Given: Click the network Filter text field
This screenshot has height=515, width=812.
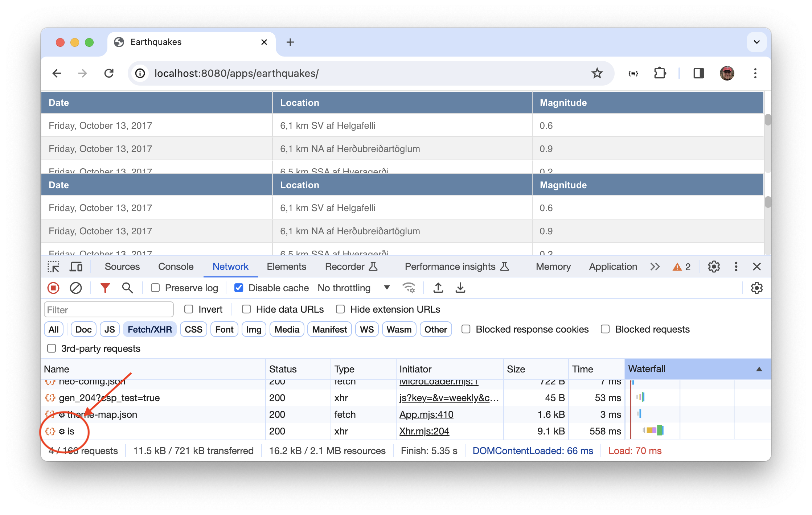Looking at the screenshot, I should point(108,310).
